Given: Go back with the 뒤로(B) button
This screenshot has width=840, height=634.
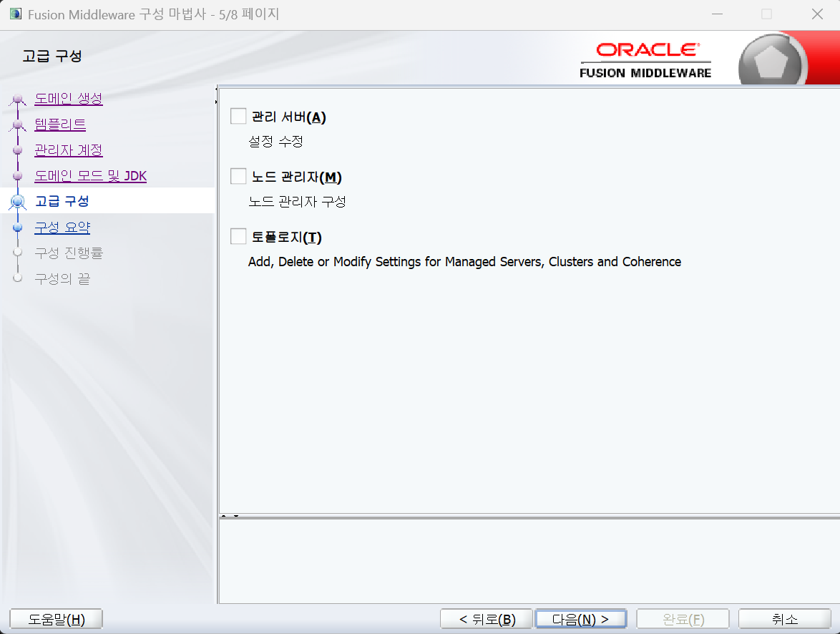Looking at the screenshot, I should [487, 619].
